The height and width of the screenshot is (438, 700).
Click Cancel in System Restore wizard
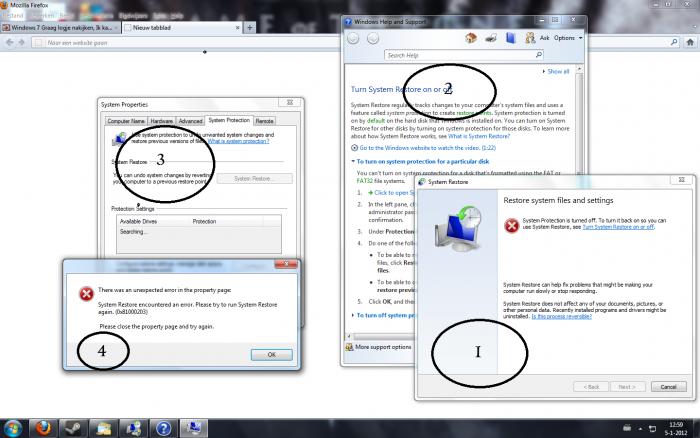pyautogui.click(x=668, y=387)
